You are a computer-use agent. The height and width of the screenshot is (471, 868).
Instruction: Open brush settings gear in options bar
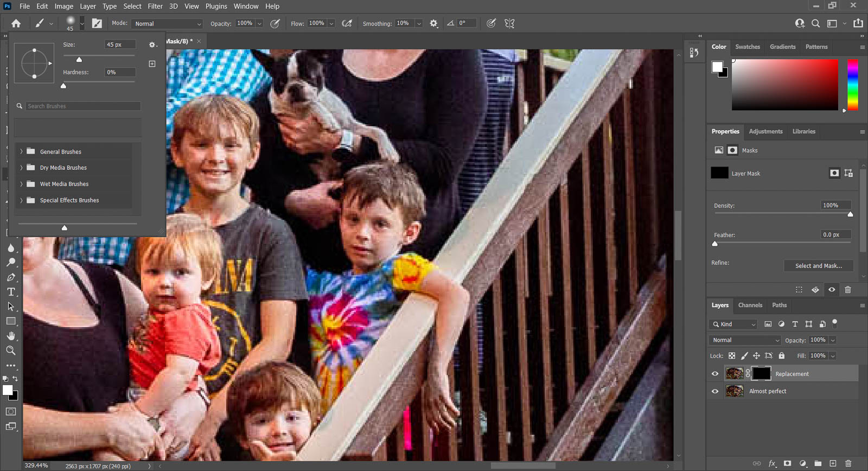[433, 23]
